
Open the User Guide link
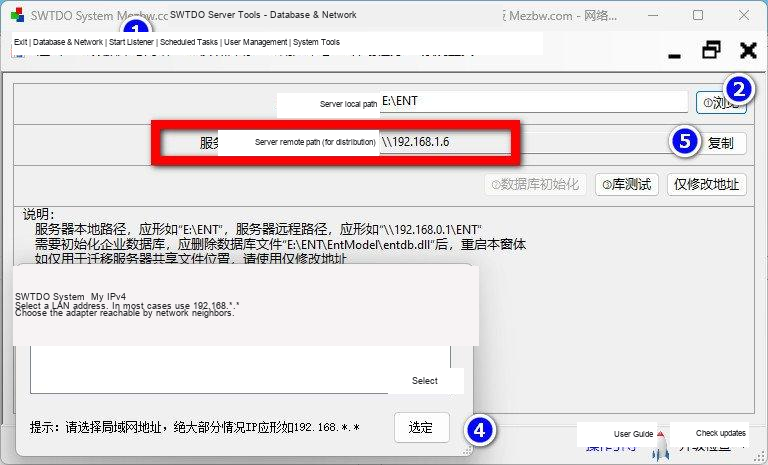(x=633, y=434)
